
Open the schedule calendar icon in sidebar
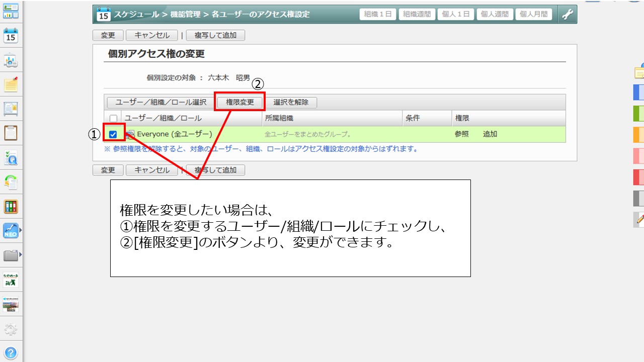[11, 36]
